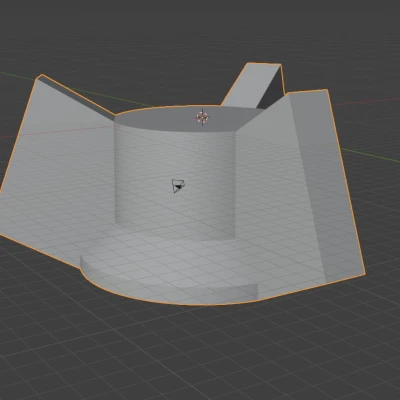The height and width of the screenshot is (400, 400).
Task: Select the central cylinder of the mesh
Action: [x=175, y=173]
